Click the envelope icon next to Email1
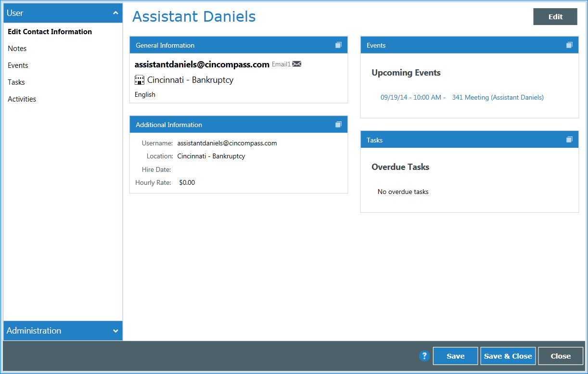 pyautogui.click(x=296, y=64)
